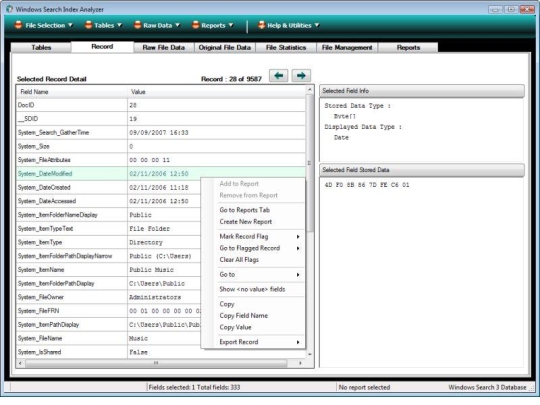Click the Tables toolbar icon
This screenshot has width=540, height=405.
89,25
